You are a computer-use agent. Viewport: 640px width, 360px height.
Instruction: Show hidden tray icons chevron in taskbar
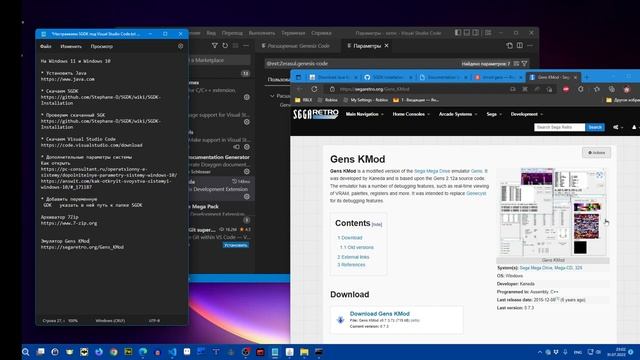click(540, 352)
